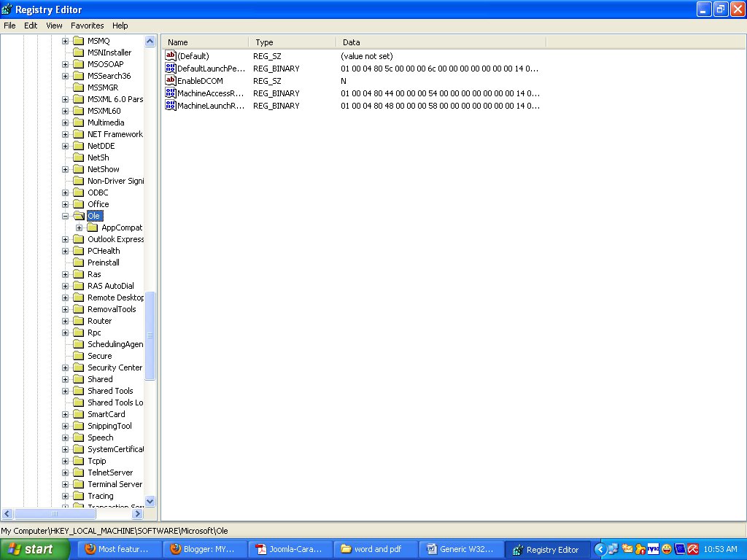Screen dimensions: 747x560
Task: Switch to the 'Joomla-Cara...' PDF taskbar button
Action: point(290,550)
